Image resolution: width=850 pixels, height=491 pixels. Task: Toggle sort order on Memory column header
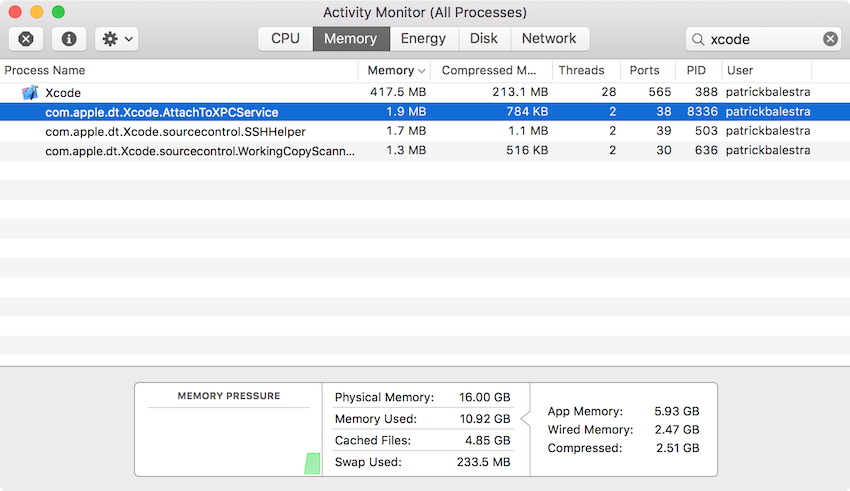coord(395,70)
